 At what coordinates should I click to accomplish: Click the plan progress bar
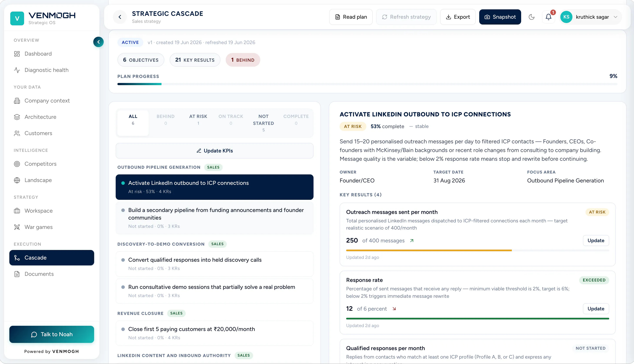(x=367, y=84)
